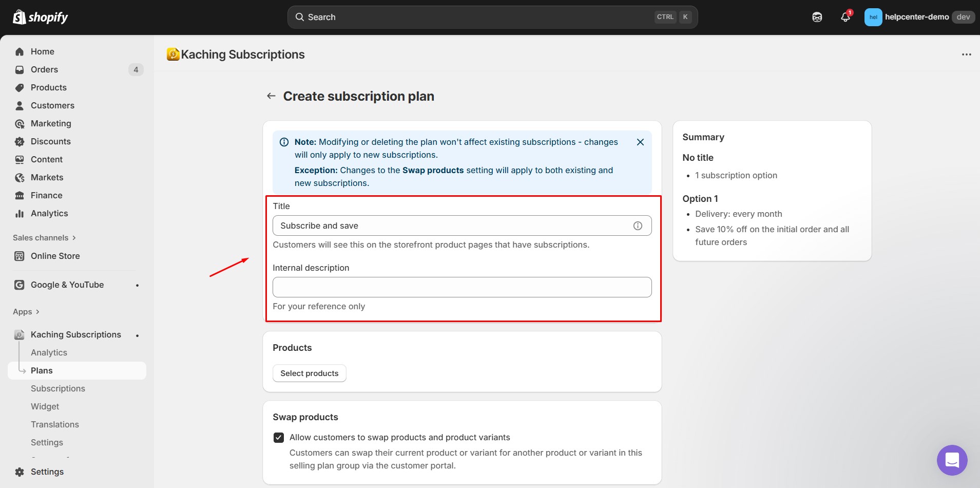Focus the Search bar at top
The height and width of the screenshot is (488, 980).
pyautogui.click(x=492, y=17)
